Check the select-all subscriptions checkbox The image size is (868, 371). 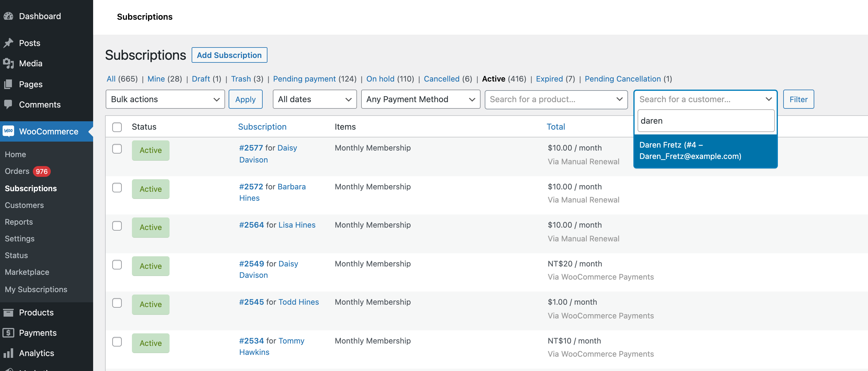click(117, 127)
